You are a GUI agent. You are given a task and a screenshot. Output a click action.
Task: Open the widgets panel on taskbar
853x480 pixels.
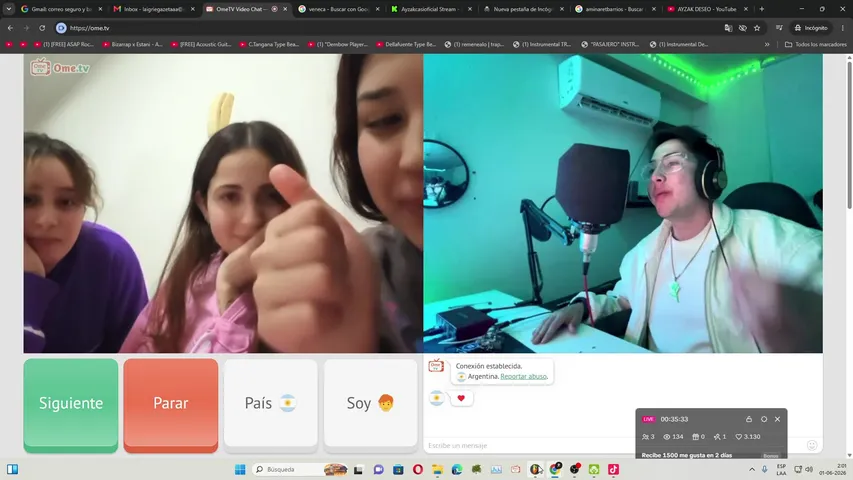click(13, 469)
